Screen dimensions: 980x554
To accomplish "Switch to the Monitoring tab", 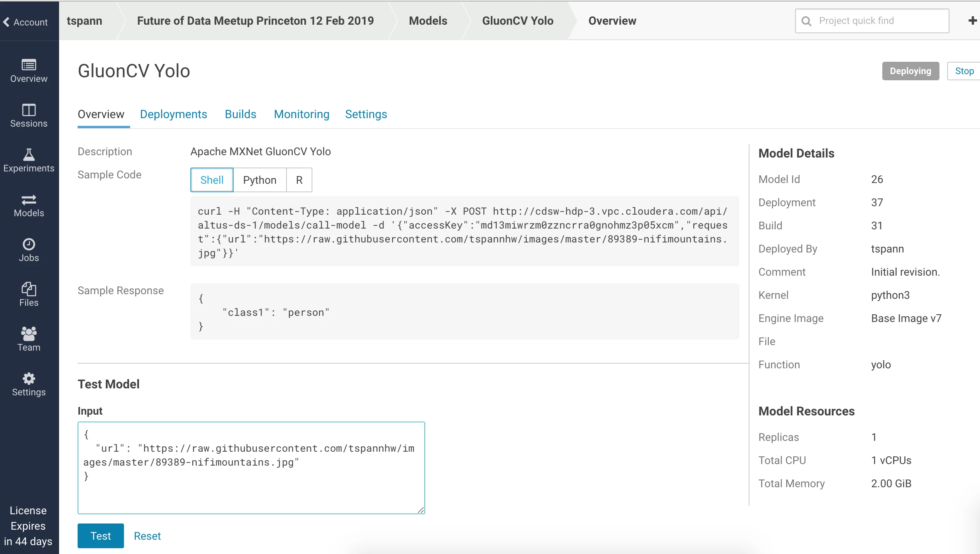I will pos(302,114).
